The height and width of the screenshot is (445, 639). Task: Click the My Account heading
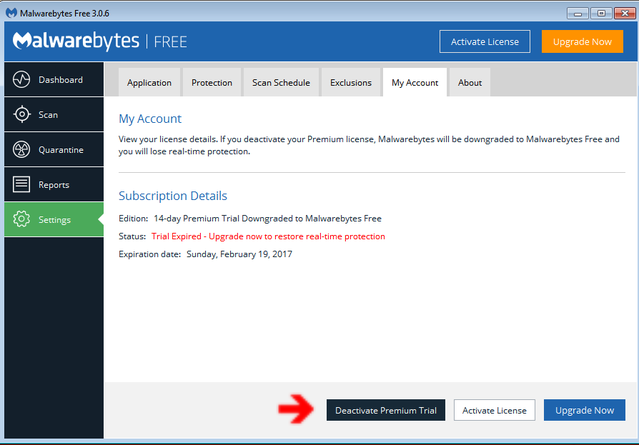[x=150, y=119]
